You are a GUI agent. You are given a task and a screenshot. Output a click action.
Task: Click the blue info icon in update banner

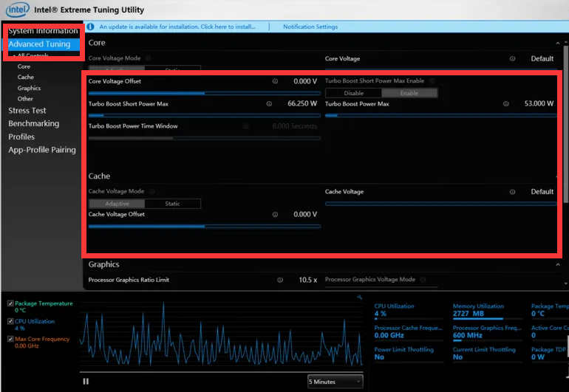[90, 27]
